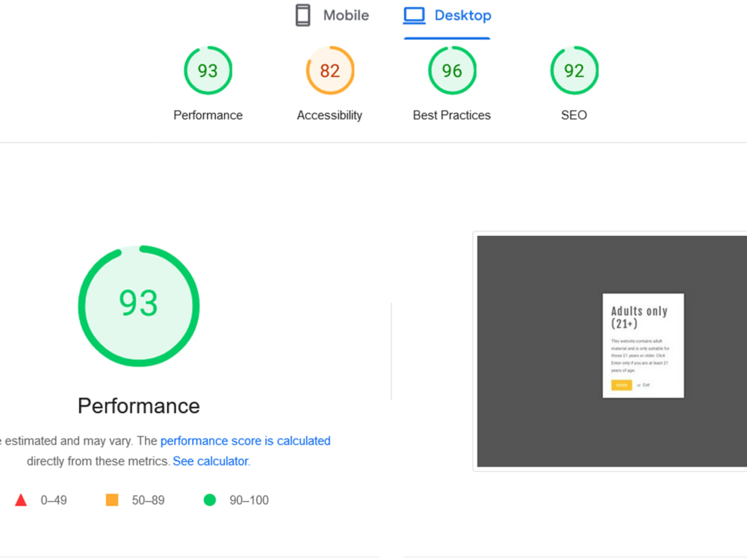
Task: Click the Performance section heading
Action: point(138,405)
